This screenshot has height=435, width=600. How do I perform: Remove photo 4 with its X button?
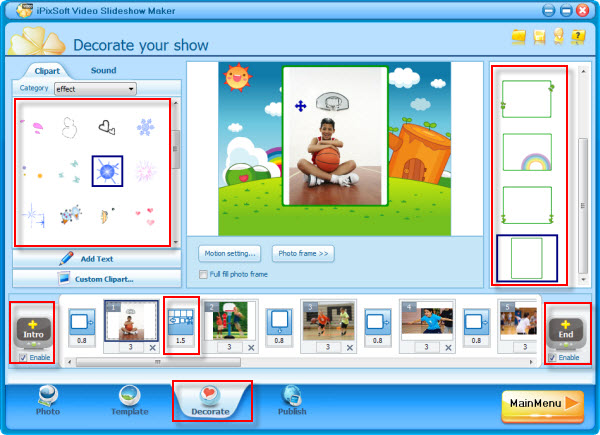[x=448, y=348]
